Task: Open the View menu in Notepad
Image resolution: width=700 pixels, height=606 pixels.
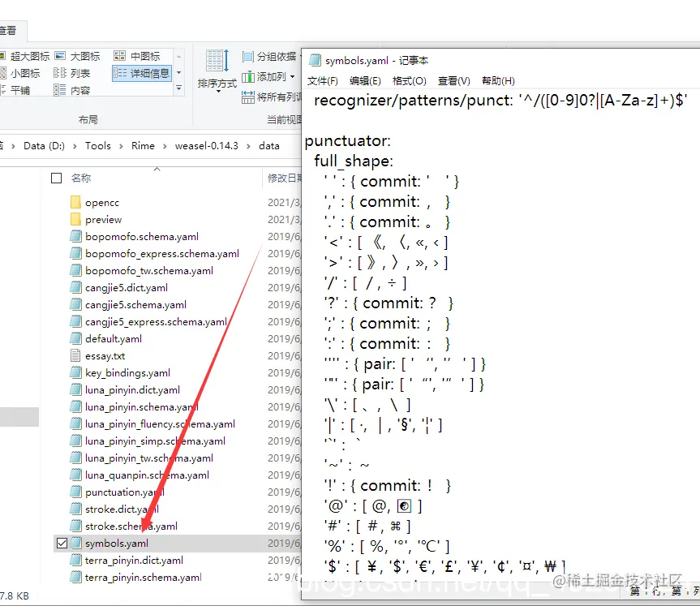Action: pyautogui.click(x=454, y=81)
